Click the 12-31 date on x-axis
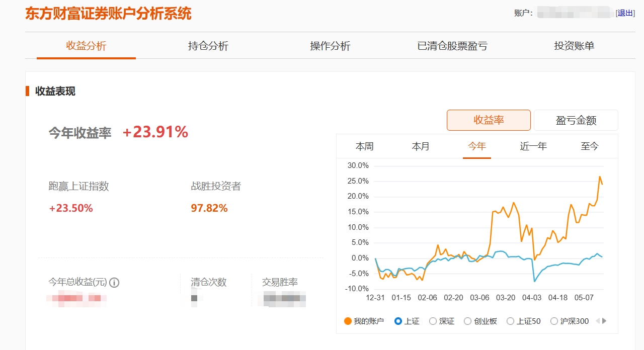The image size is (644, 350). (375, 298)
